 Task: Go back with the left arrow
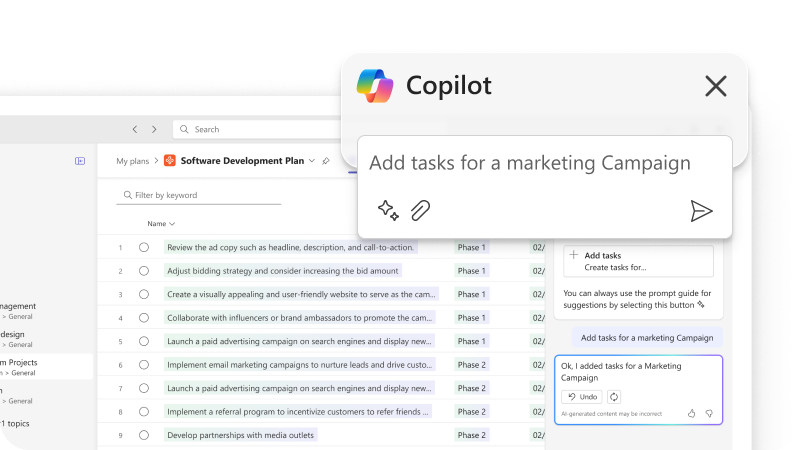click(135, 130)
